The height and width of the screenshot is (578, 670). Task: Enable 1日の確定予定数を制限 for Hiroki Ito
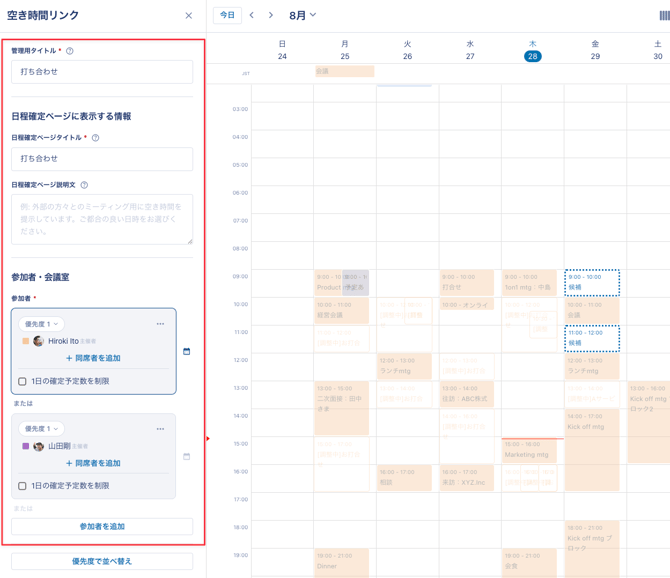click(22, 381)
